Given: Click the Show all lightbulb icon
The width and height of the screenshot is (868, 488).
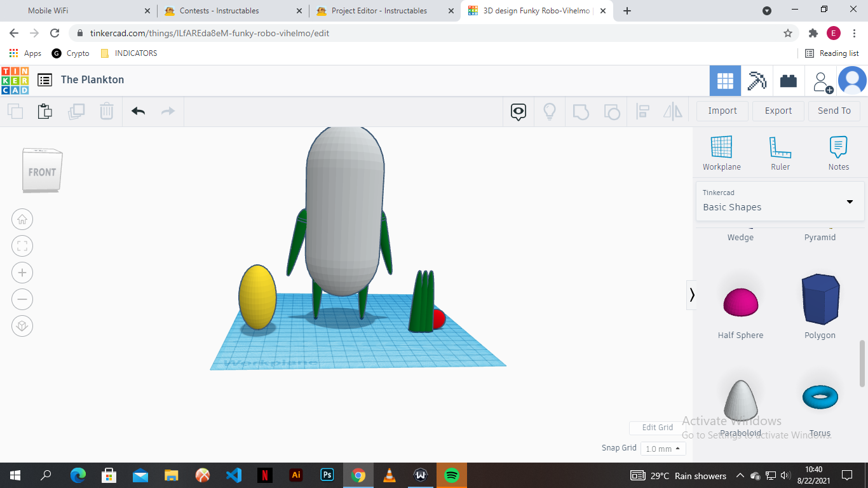Looking at the screenshot, I should pyautogui.click(x=550, y=112).
